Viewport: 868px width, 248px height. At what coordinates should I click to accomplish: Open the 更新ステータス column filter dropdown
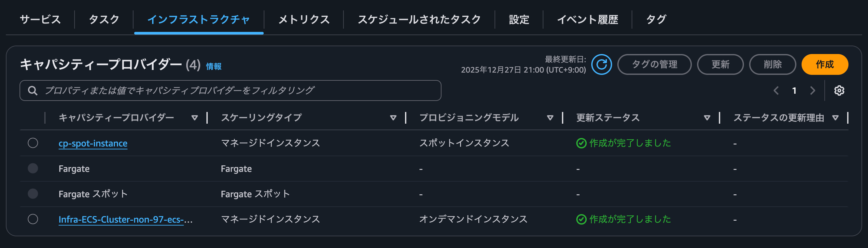point(707,117)
